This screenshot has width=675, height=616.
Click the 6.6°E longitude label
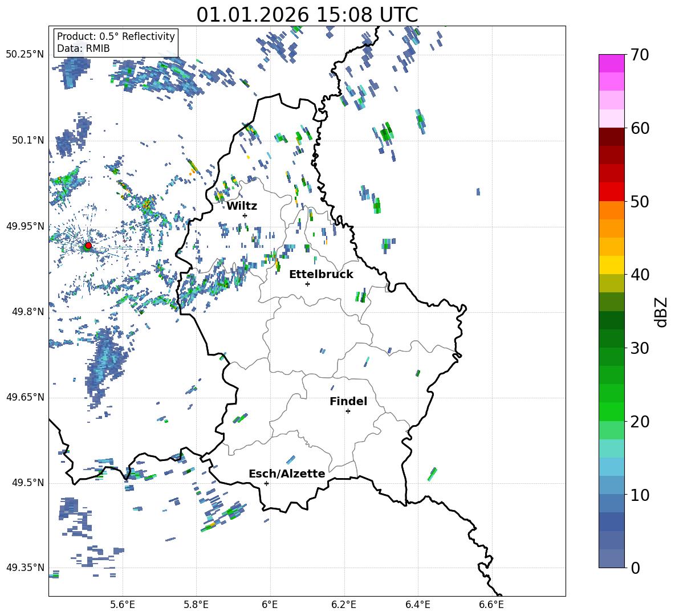[x=491, y=605]
